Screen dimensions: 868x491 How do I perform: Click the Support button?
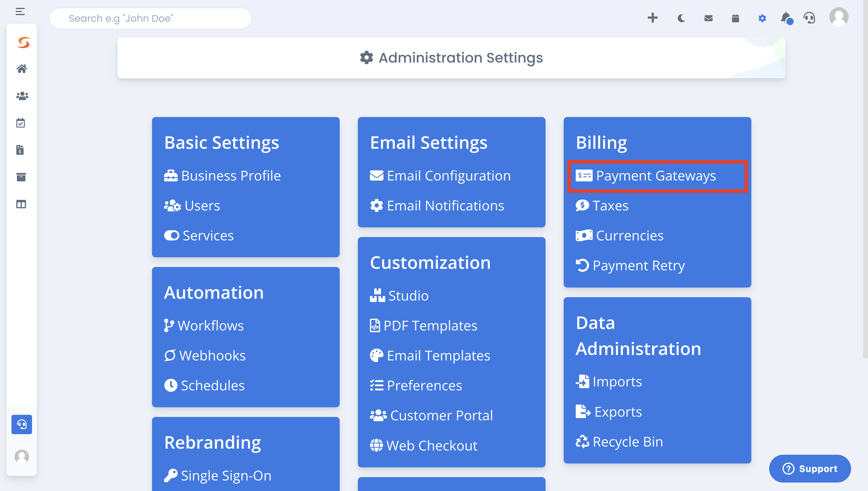pos(810,468)
